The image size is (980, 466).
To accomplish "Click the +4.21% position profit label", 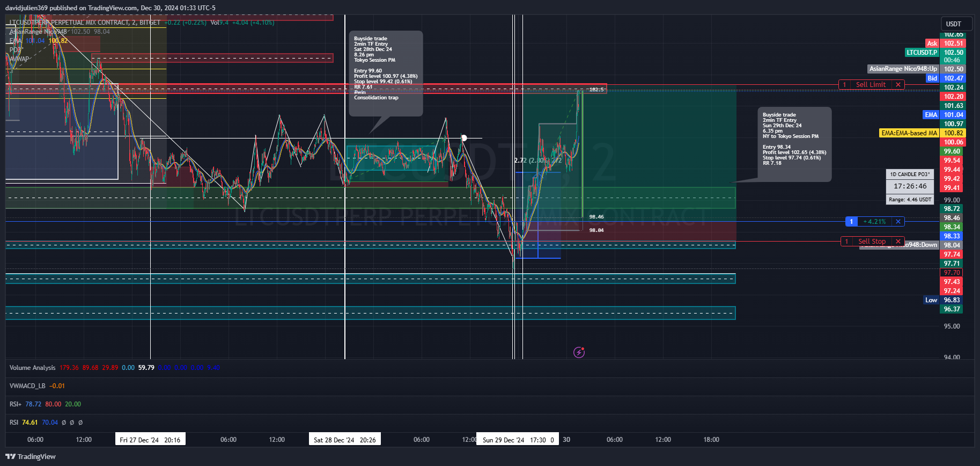I will (x=874, y=221).
